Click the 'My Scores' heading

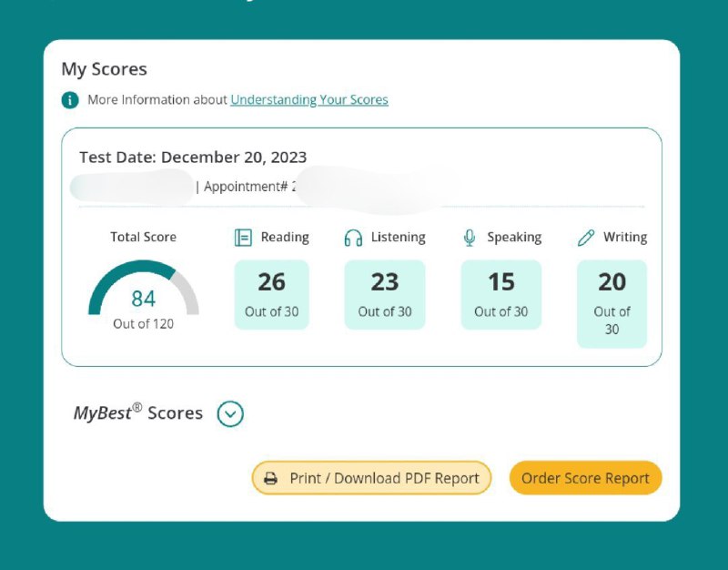click(x=105, y=69)
